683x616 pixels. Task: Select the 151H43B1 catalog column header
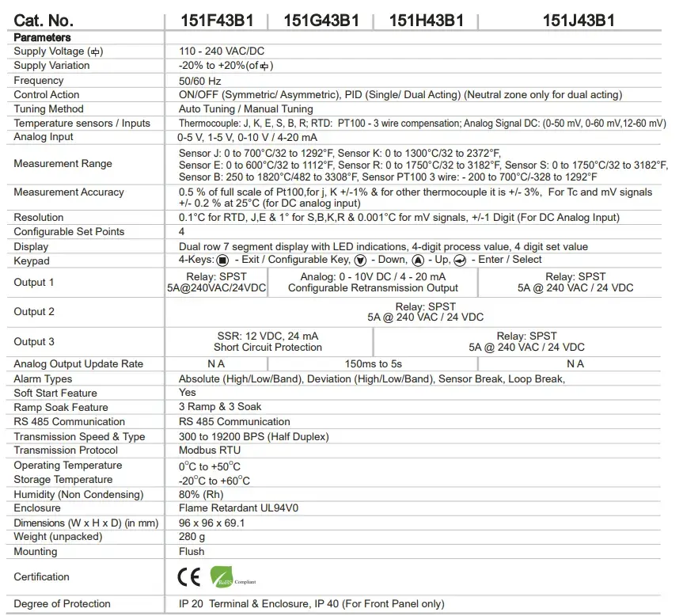click(x=427, y=21)
